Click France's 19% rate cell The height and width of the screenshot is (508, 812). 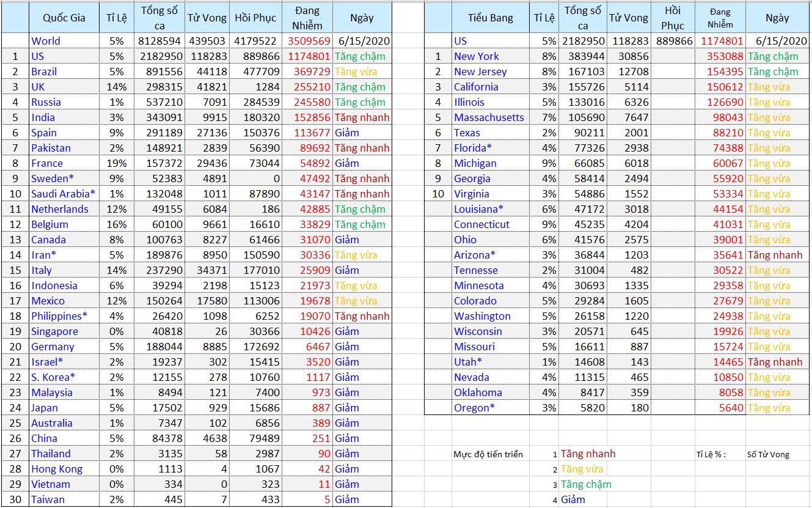point(117,163)
